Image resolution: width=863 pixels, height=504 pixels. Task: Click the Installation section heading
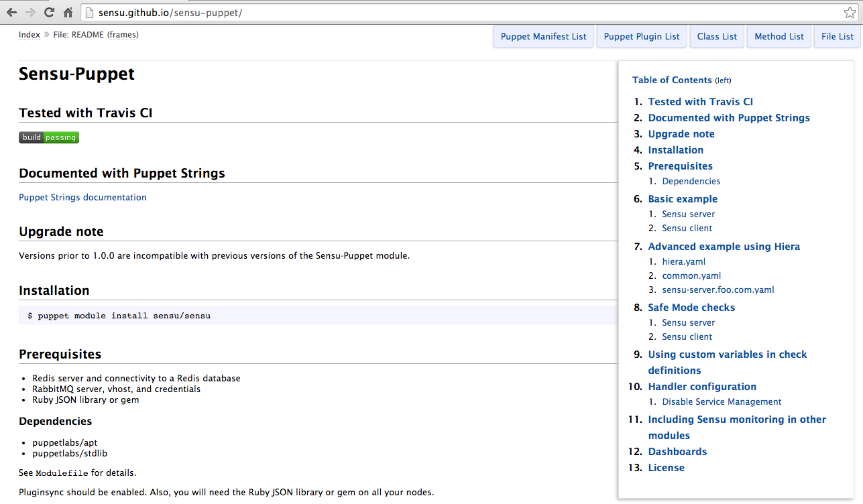point(54,291)
